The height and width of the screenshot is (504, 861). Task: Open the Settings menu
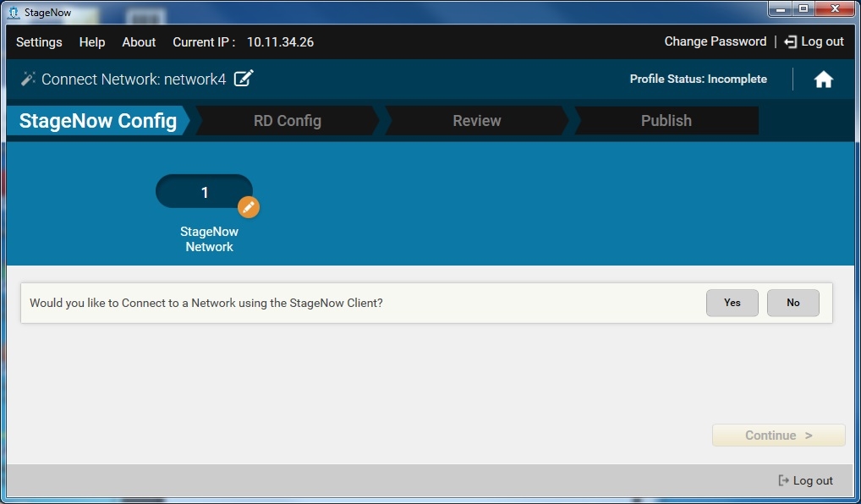pos(39,42)
